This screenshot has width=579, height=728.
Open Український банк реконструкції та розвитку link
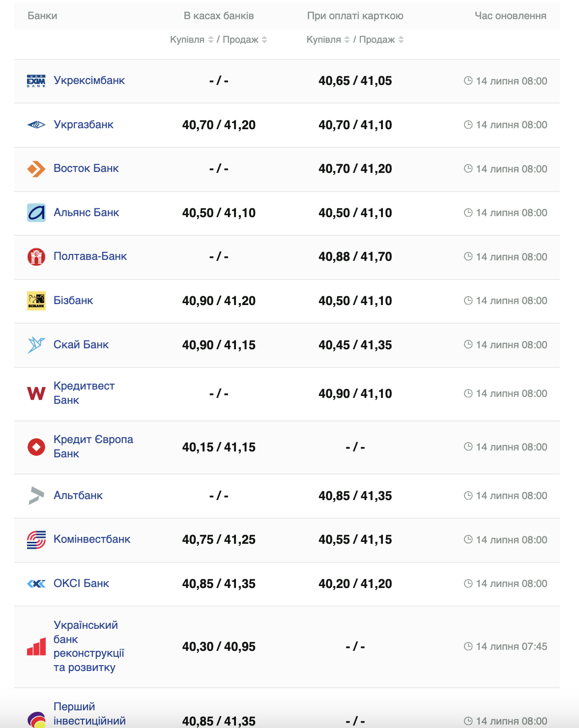88,646
